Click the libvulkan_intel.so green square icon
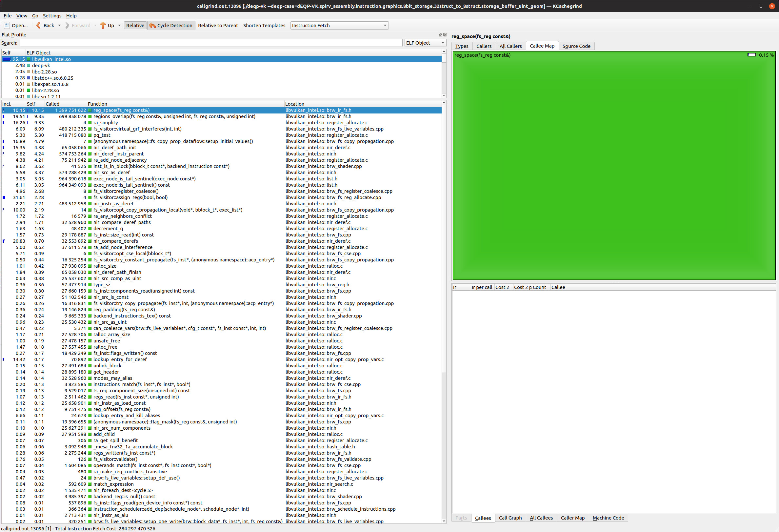The image size is (779, 532). (x=29, y=59)
